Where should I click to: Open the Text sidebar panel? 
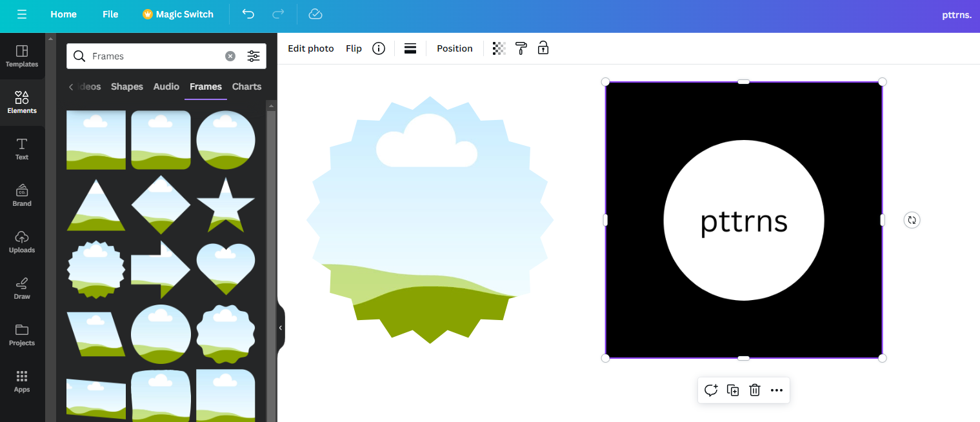[x=22, y=149]
